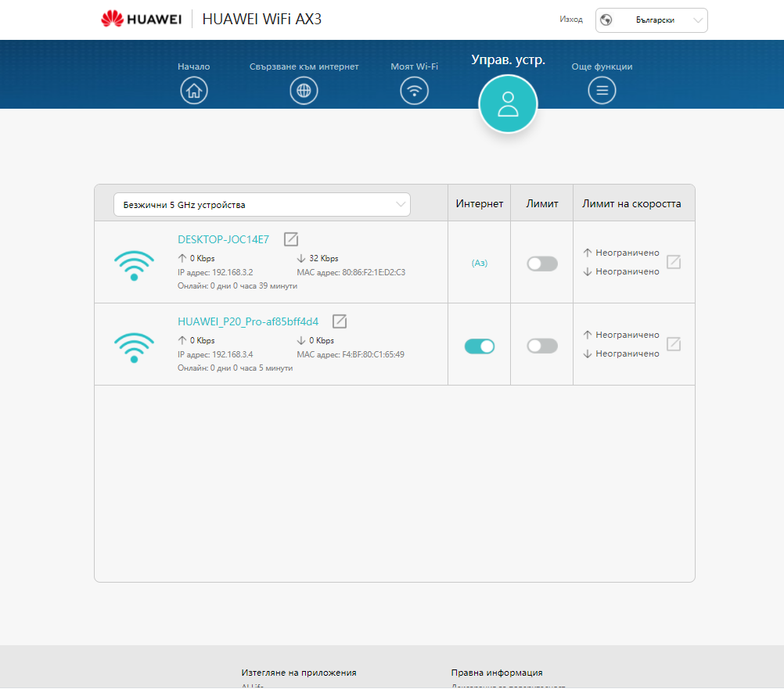Screen dimensions: 784x689
Task: Click the Лимит на скоростта column header
Action: tap(631, 203)
